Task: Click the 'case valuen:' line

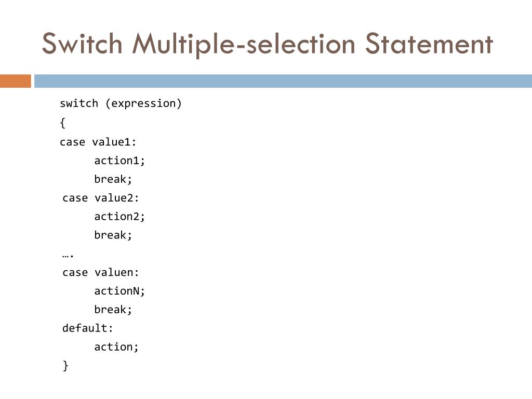Action: point(100,272)
